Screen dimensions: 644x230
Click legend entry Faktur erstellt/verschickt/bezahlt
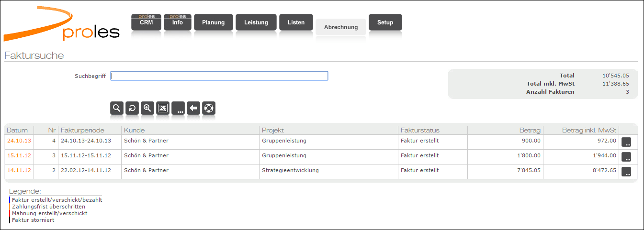(x=57, y=200)
